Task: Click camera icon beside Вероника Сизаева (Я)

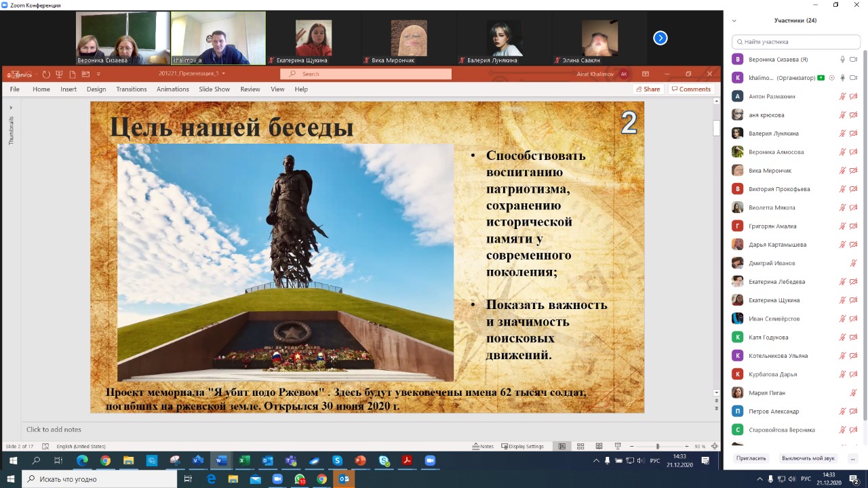Action: coord(854,60)
